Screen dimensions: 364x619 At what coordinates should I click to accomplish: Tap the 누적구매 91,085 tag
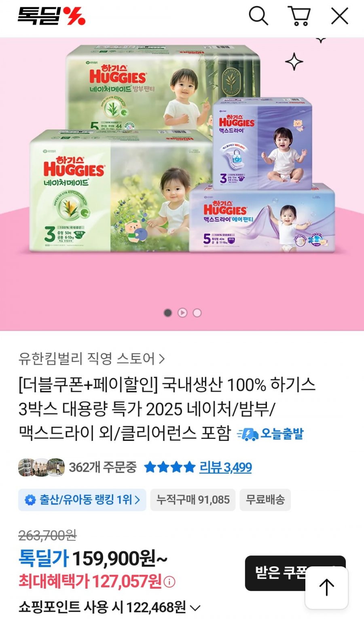(193, 500)
